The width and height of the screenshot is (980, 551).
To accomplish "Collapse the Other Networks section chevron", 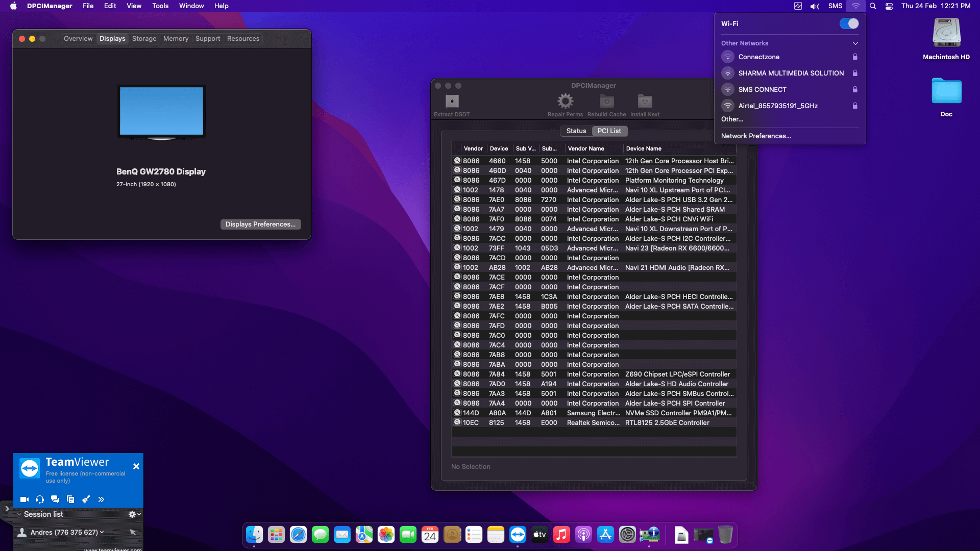I will pyautogui.click(x=855, y=43).
